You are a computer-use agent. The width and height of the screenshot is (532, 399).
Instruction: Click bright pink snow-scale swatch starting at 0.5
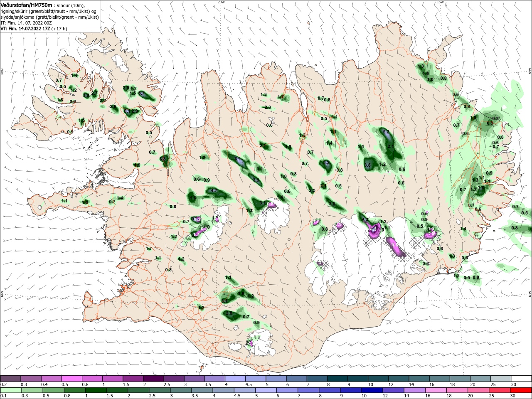click(72, 379)
